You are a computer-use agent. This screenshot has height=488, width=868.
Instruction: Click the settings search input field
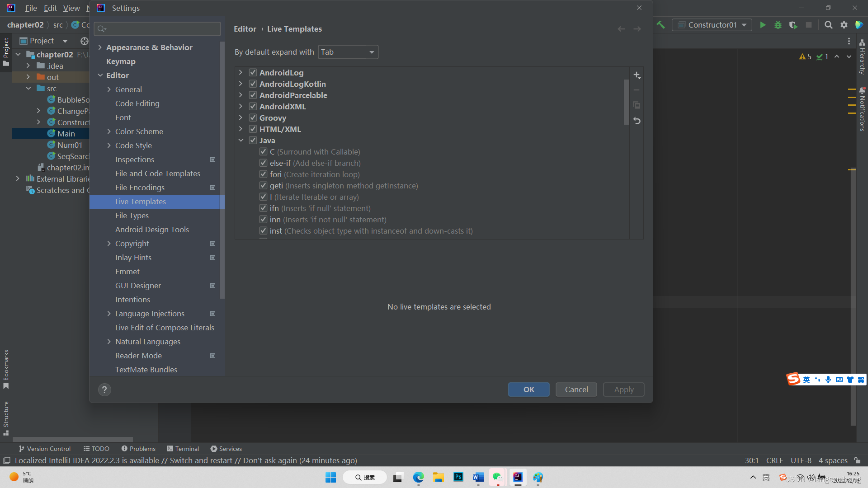(157, 29)
